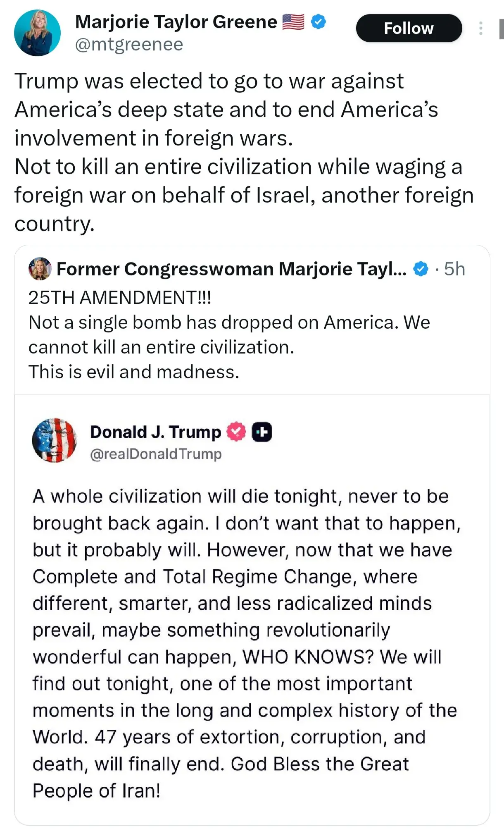Click the 5h timestamp on the quoted tweet
Viewport: 504px width, 831px height.
(454, 269)
